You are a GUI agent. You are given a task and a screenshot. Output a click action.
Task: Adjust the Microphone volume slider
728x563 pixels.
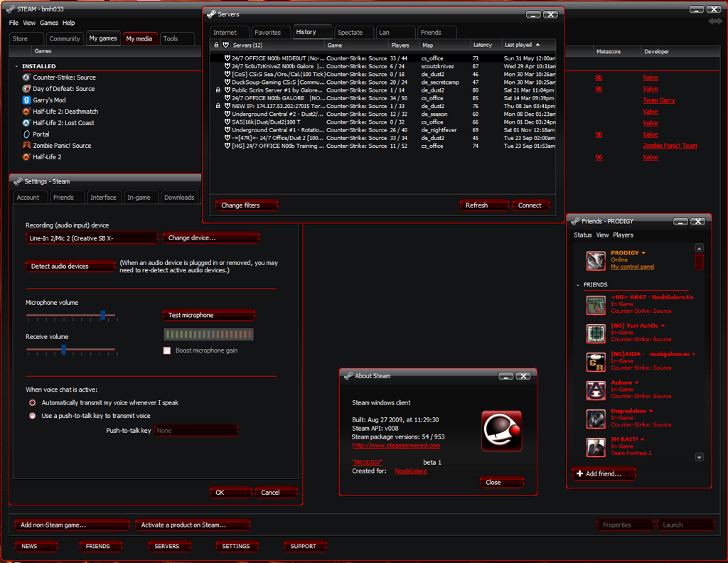coord(103,315)
